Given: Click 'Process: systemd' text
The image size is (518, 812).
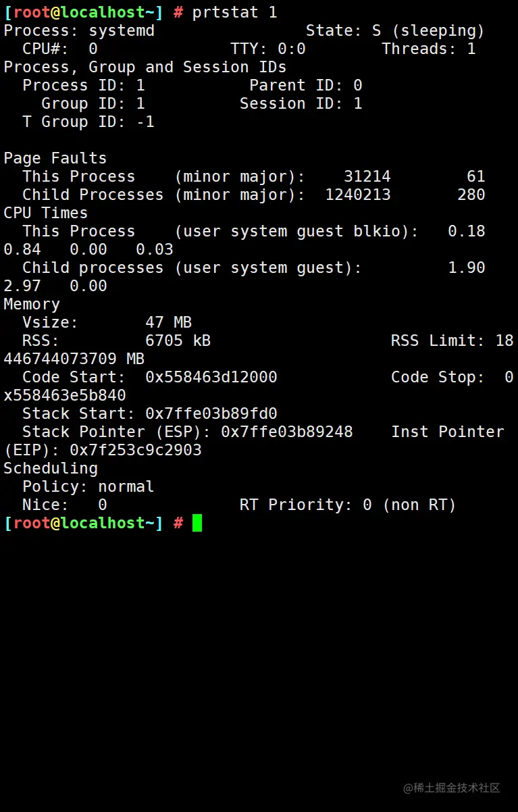Looking at the screenshot, I should click(x=79, y=30).
